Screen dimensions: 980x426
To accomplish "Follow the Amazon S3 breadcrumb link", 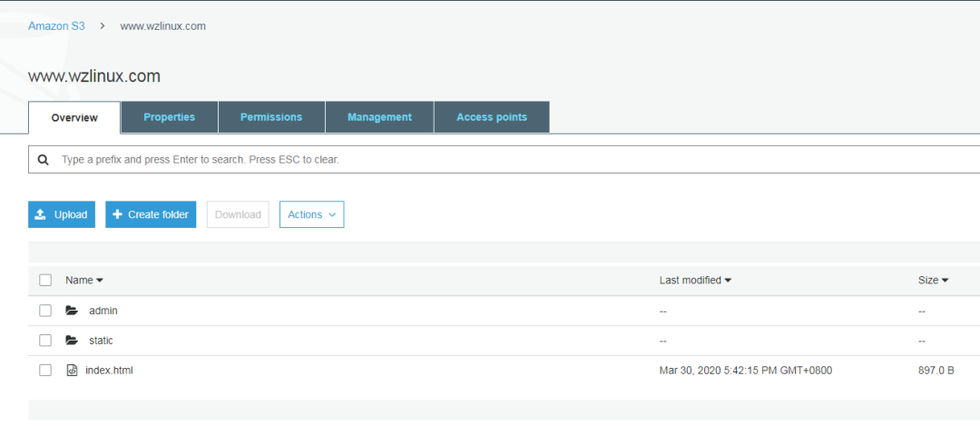I will coord(56,26).
